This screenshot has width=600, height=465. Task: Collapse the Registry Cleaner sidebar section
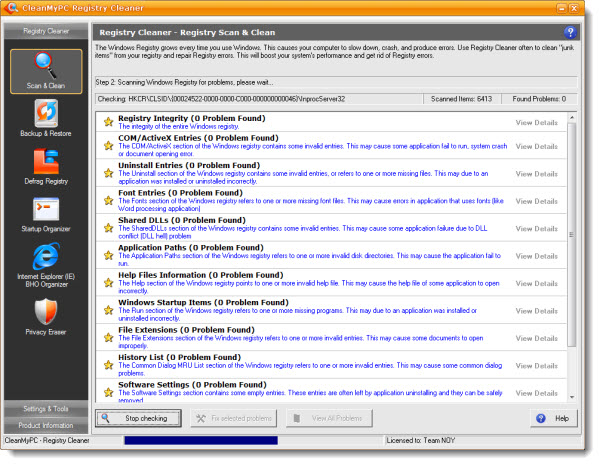[46, 31]
